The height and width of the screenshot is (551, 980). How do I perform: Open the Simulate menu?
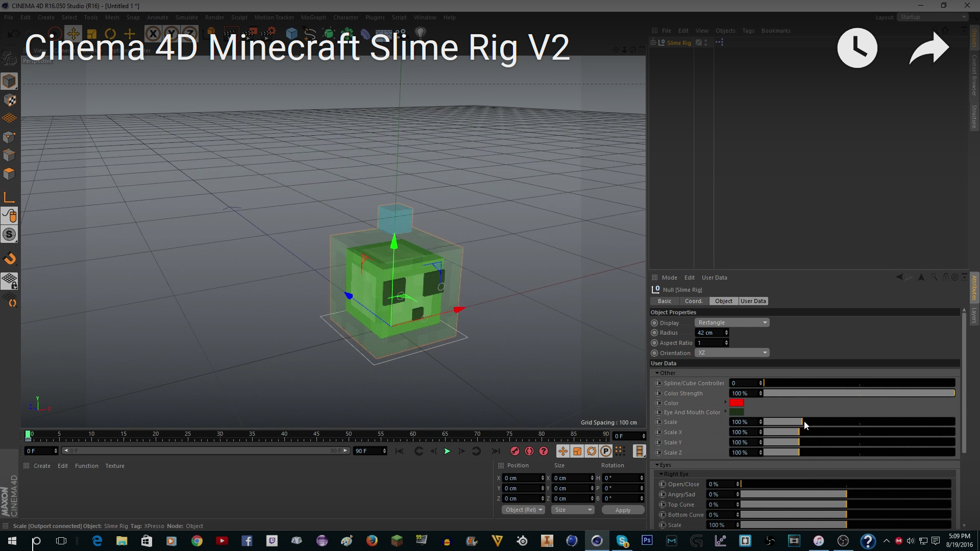pos(187,17)
